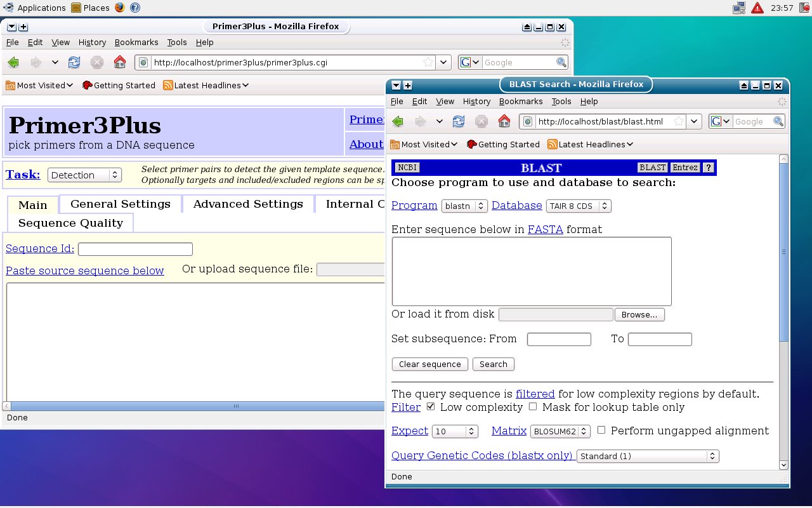Click the subsequence From field
Image resolution: width=812 pixels, height=508 pixels.
pos(559,339)
